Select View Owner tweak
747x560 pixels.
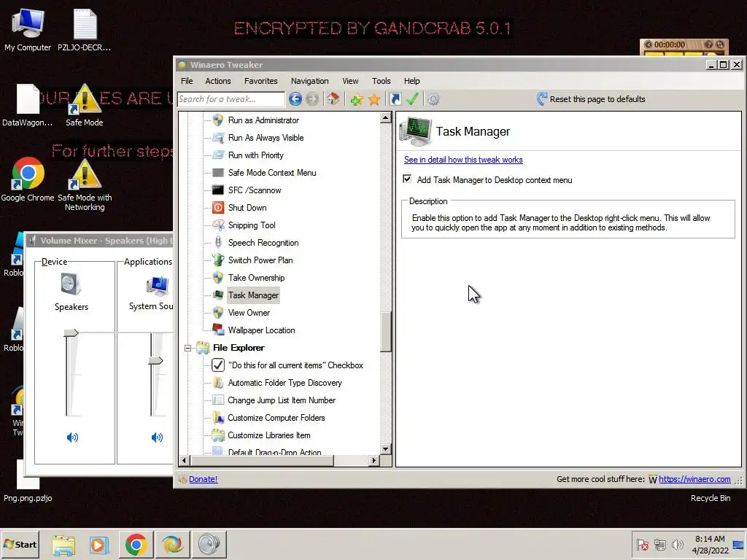point(249,313)
